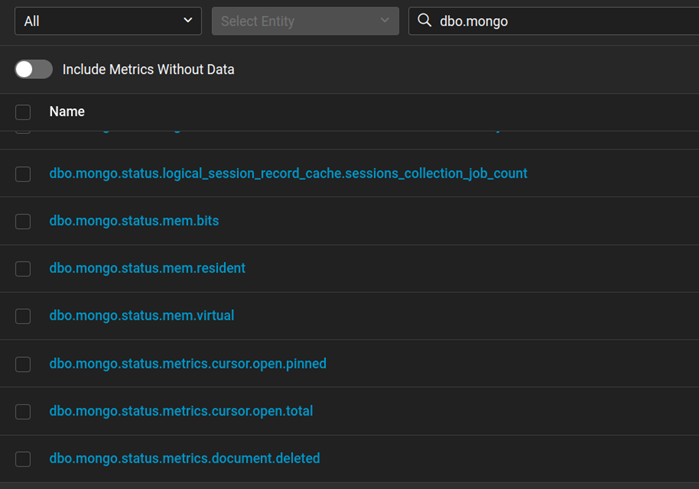The height and width of the screenshot is (489, 699).
Task: Expand the Select Entity dropdown
Action: coord(305,21)
